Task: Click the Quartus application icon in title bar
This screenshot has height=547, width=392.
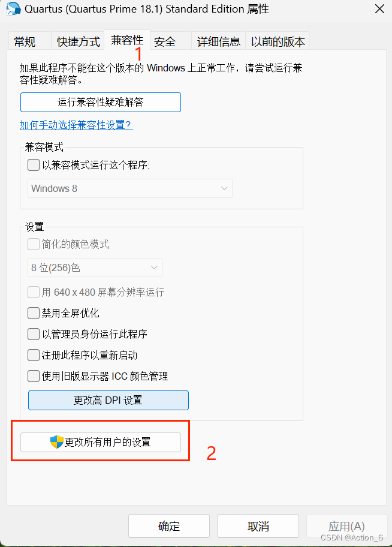Action: point(13,9)
